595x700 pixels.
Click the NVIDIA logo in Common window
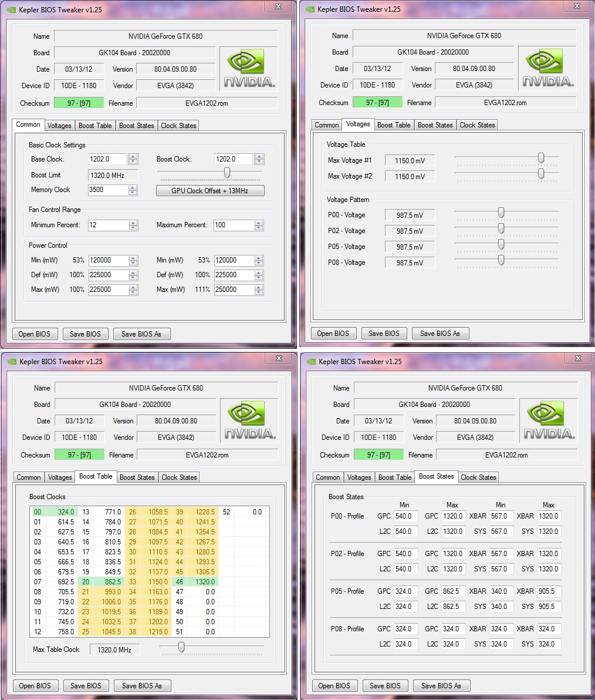pyautogui.click(x=249, y=68)
